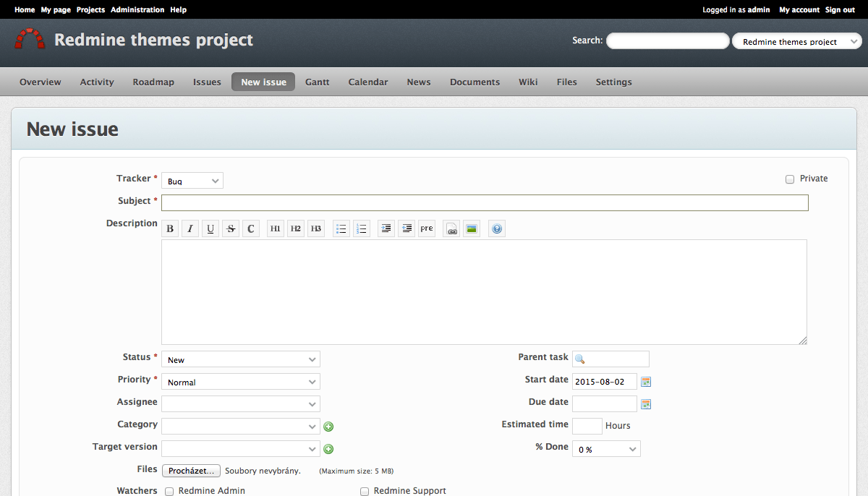Image resolution: width=868 pixels, height=496 pixels.
Task: Click the Estimated time hours field
Action: pyautogui.click(x=587, y=426)
